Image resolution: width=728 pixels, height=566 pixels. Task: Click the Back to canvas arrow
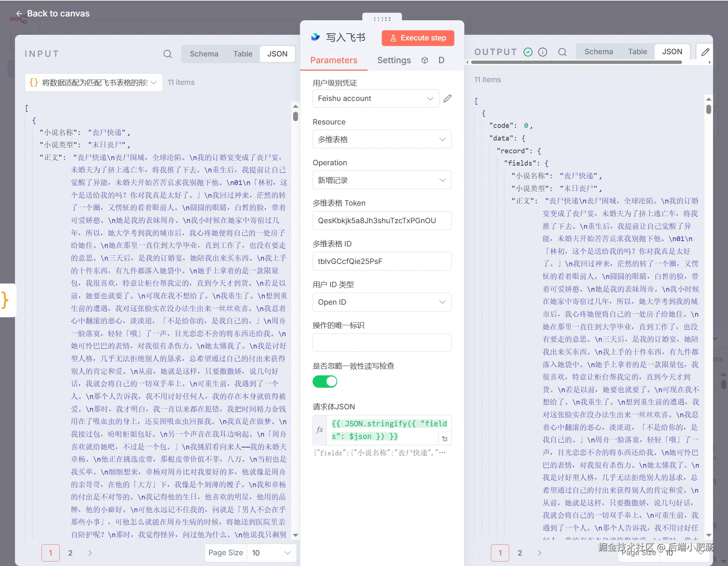click(19, 14)
